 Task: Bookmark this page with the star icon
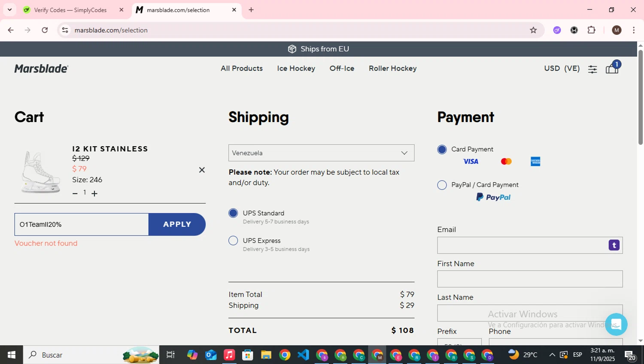point(533,30)
